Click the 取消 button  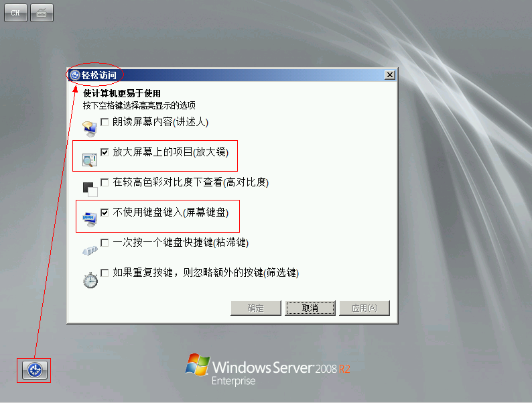coord(310,308)
